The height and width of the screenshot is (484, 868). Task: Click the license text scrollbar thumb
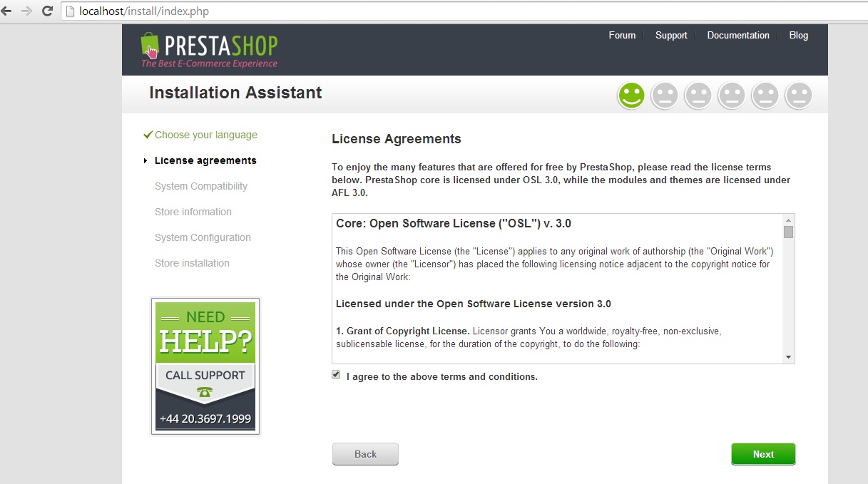788,232
